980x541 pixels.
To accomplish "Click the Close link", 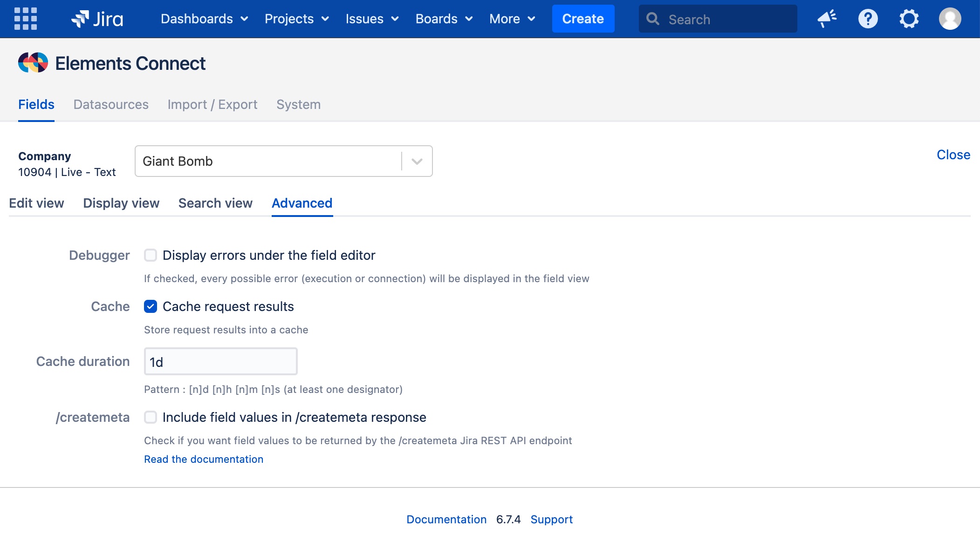I will (953, 155).
